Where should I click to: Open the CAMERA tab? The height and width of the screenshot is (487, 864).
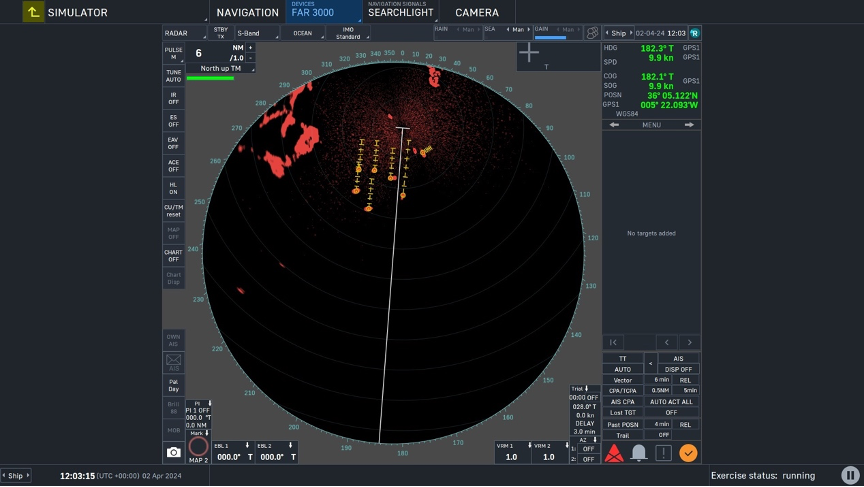477,12
